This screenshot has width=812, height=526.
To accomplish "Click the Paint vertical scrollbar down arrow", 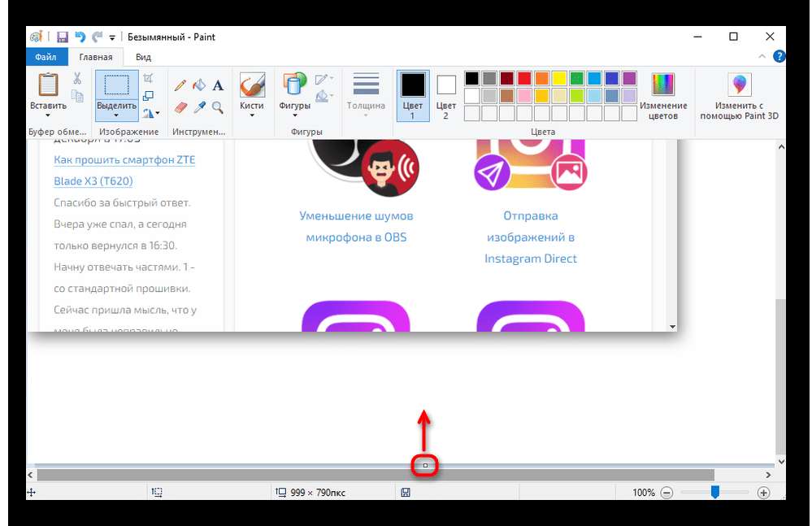I will (781, 461).
